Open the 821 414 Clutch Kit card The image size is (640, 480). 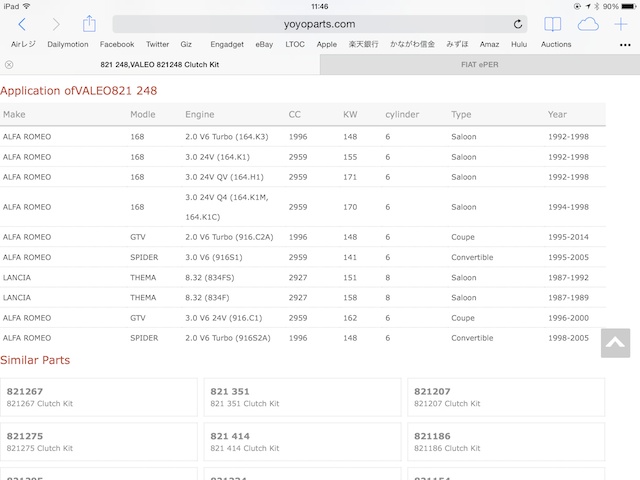(302, 442)
